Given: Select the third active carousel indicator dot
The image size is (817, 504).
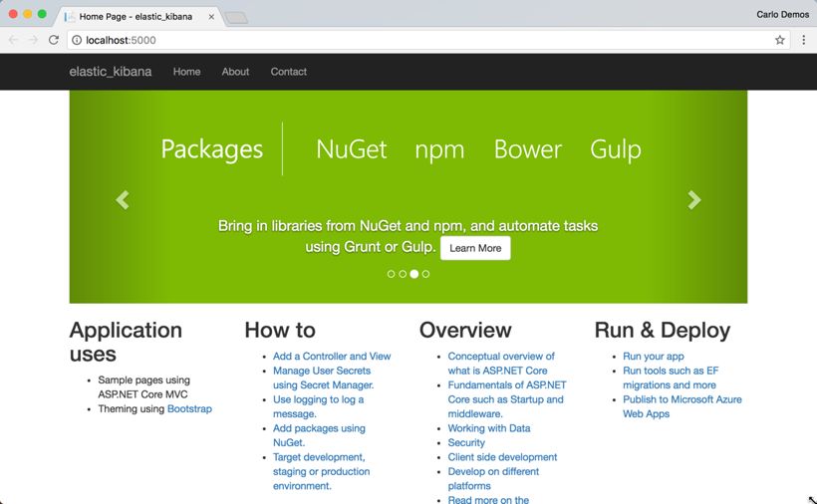Looking at the screenshot, I should tap(414, 274).
